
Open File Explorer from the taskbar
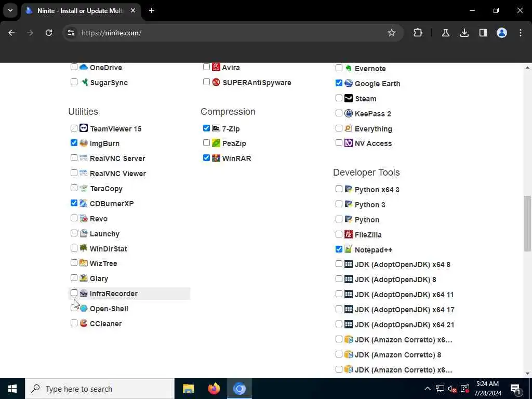[188, 389]
